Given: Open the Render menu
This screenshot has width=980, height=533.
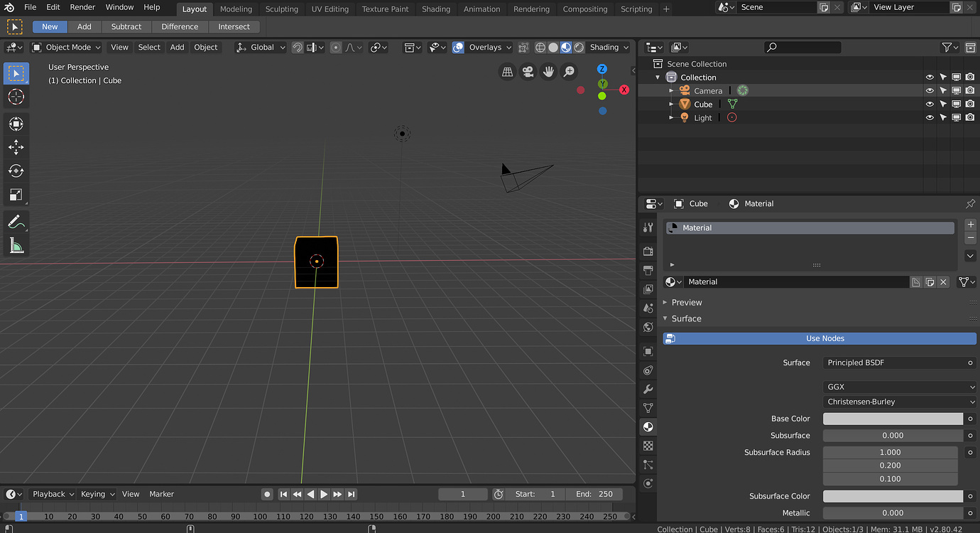Looking at the screenshot, I should pyautogui.click(x=82, y=7).
